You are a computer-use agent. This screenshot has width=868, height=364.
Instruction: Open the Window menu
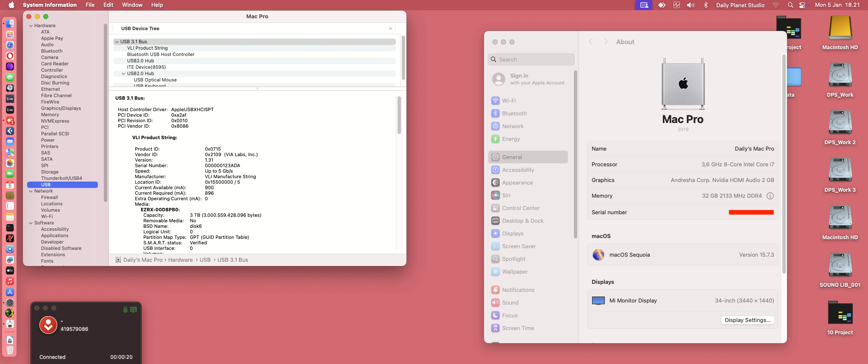coord(132,5)
